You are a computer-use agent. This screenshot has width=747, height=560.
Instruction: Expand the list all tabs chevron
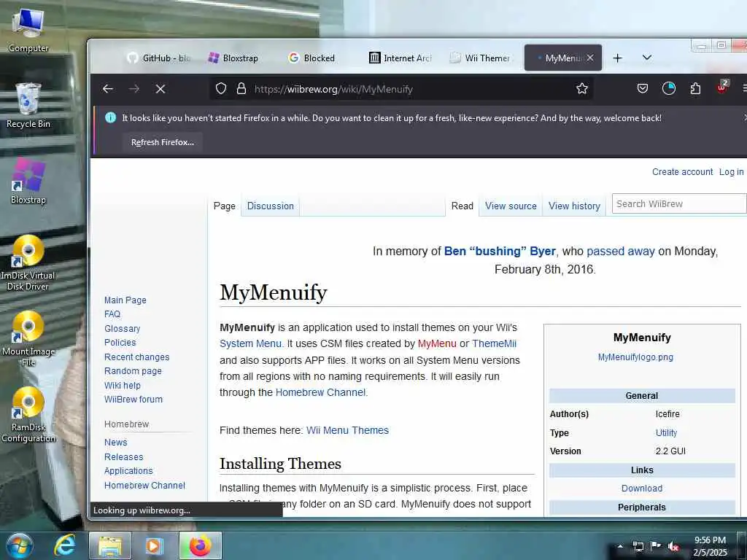pyautogui.click(x=646, y=58)
